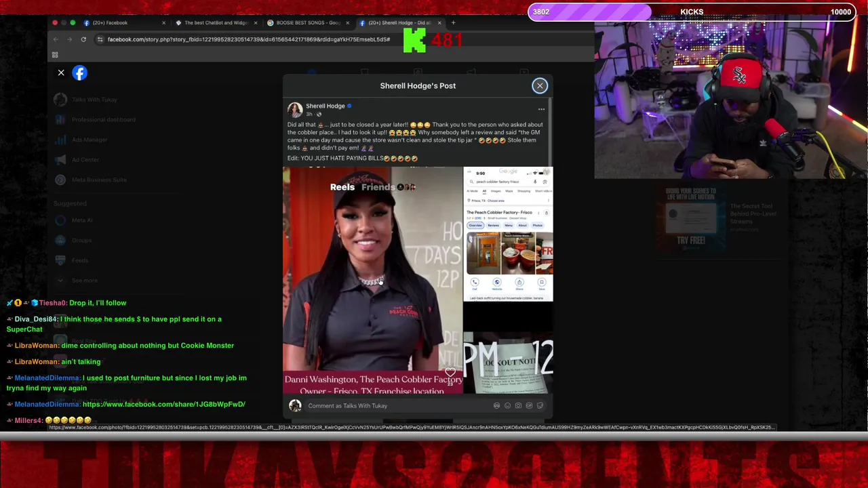Click the KICKS goal progress bar

[x=691, y=12]
